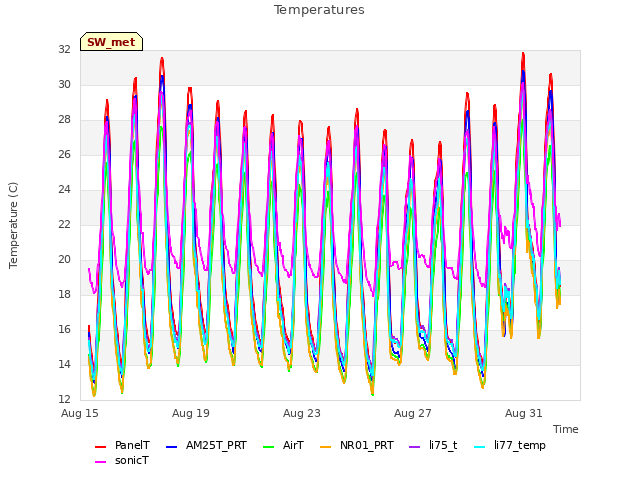Click the 26 y-axis tick label
640x480 pixels.
[64, 154]
